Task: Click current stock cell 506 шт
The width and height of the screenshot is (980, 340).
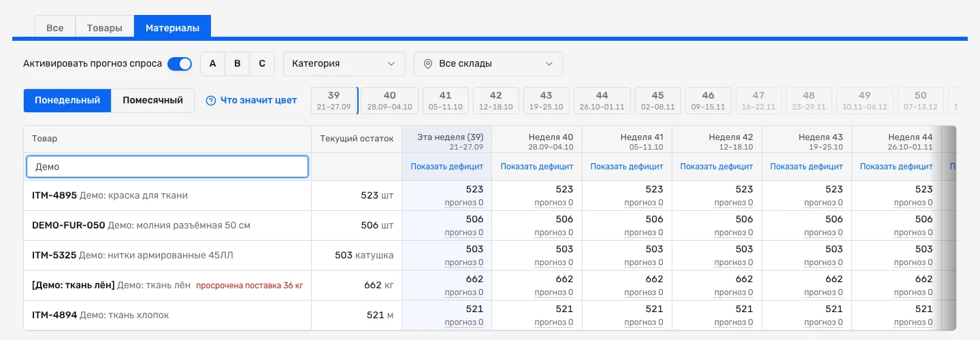Action: 357,226
